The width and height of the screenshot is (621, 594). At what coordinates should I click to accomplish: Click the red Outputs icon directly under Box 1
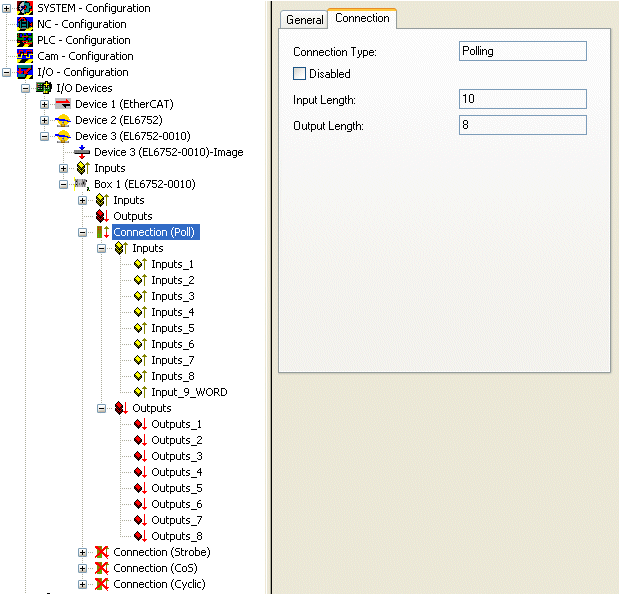point(102,216)
